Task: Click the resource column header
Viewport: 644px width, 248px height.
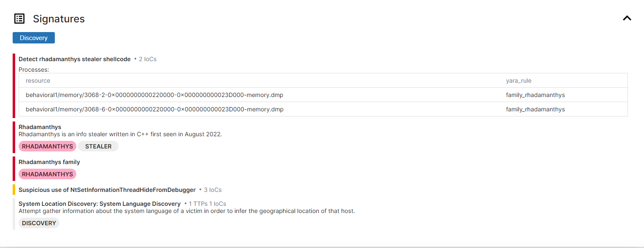Action: tap(38, 81)
